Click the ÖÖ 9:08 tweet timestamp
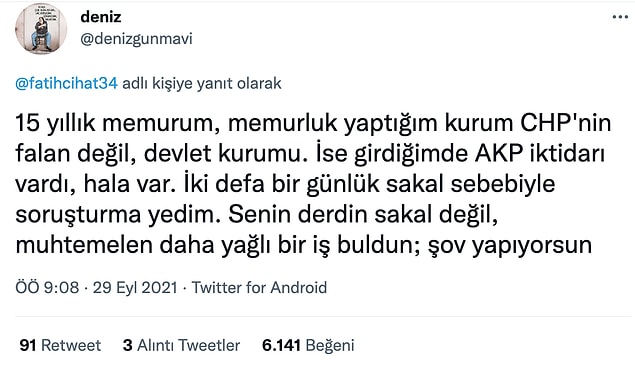 [47, 287]
